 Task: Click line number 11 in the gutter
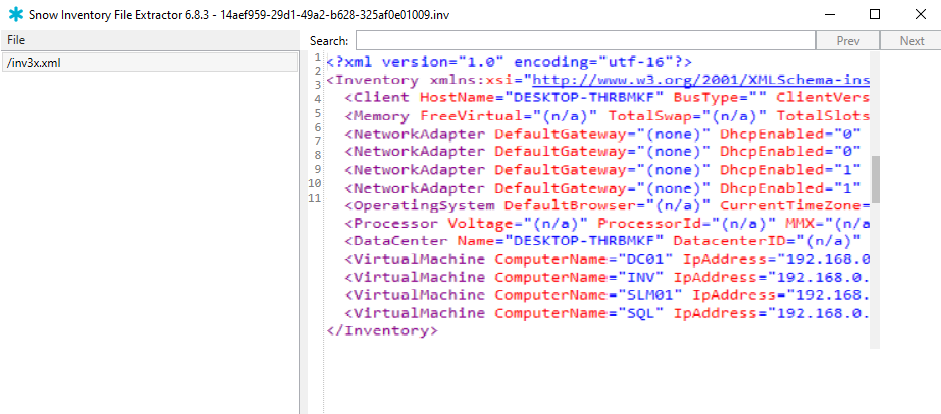coord(315,197)
